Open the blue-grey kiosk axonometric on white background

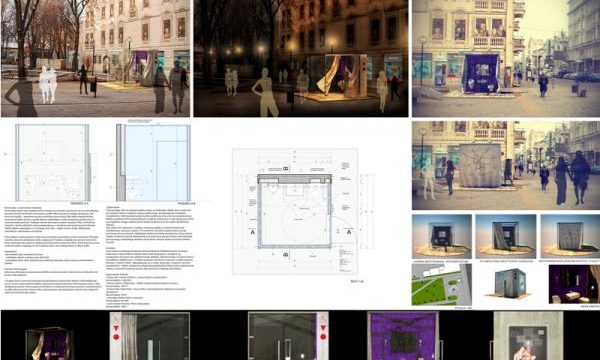[509, 283]
